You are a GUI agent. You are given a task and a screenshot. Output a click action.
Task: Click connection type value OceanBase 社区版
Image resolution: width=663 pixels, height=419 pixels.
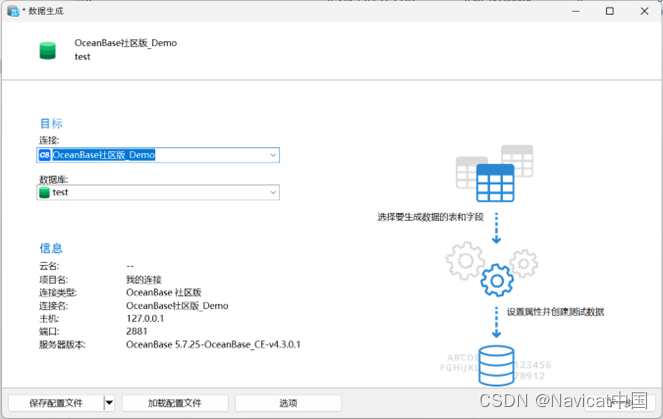click(164, 293)
